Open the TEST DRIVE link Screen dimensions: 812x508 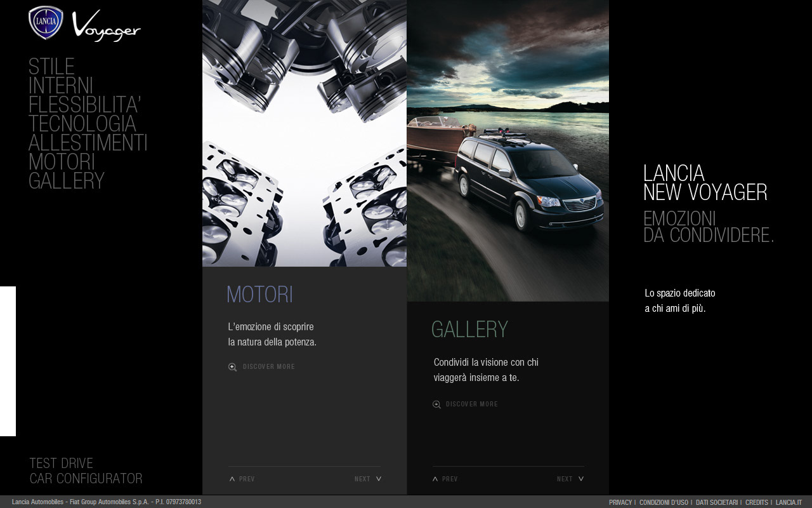coord(62,464)
